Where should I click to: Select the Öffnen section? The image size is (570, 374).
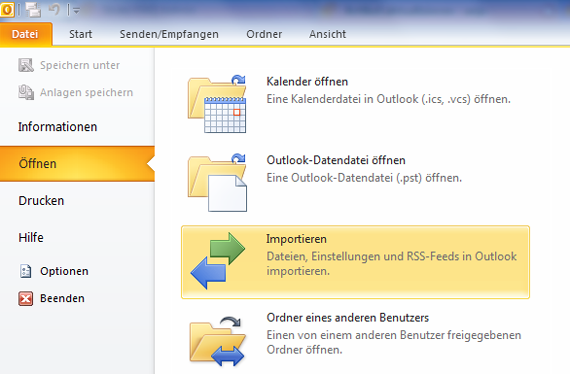point(77,164)
